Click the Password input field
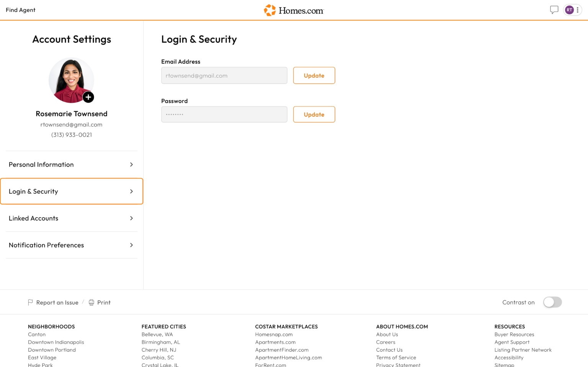588x367 pixels. coord(224,114)
